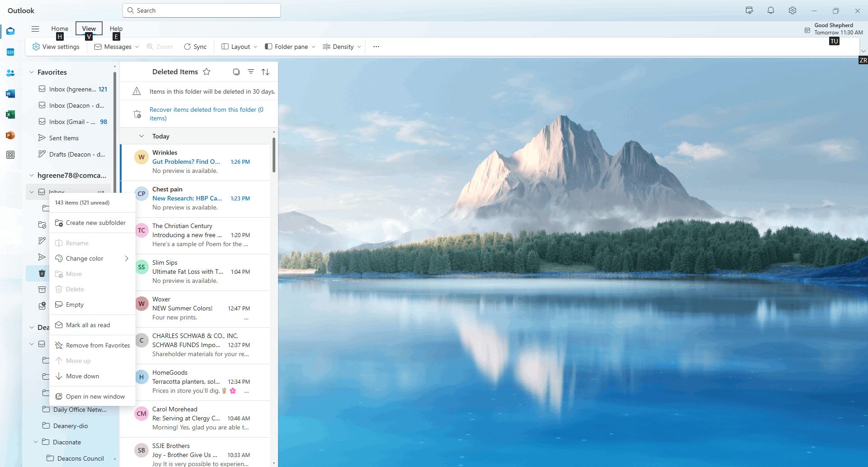Open the Density dropdown
Screen dimensions: 868x467
[341, 46]
